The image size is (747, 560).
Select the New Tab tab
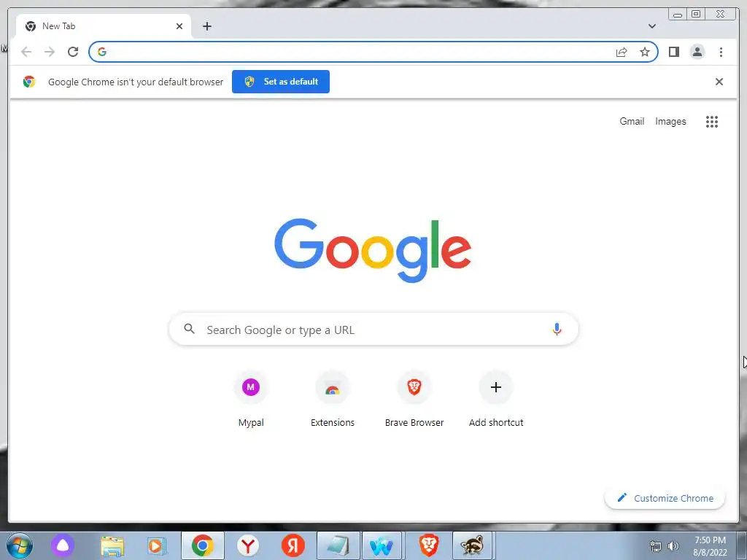(x=104, y=26)
